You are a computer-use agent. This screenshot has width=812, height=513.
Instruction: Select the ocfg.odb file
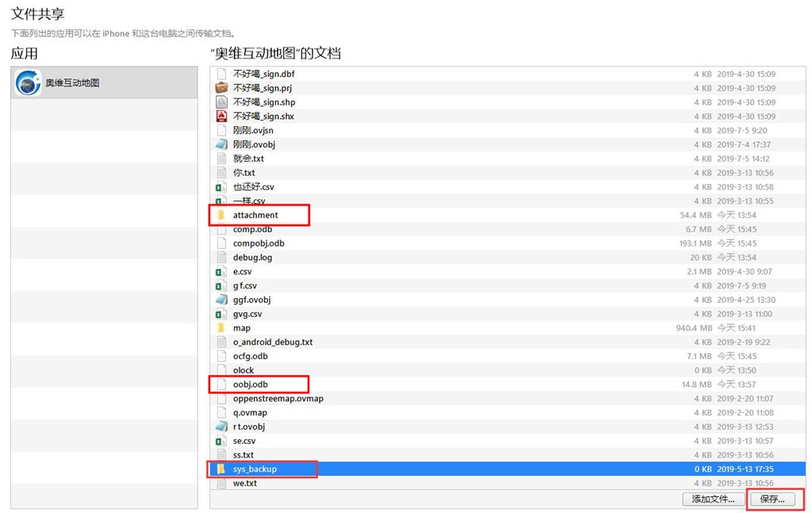(x=250, y=357)
